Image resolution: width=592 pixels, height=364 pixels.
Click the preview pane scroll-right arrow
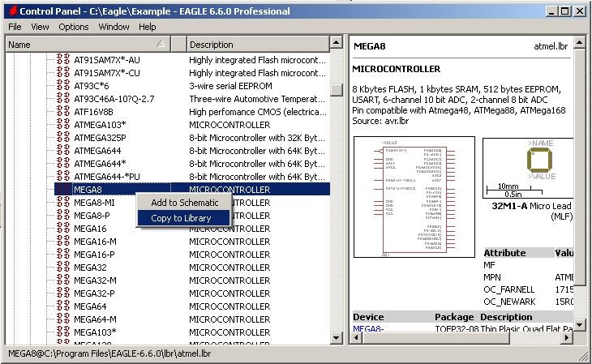[x=566, y=337]
